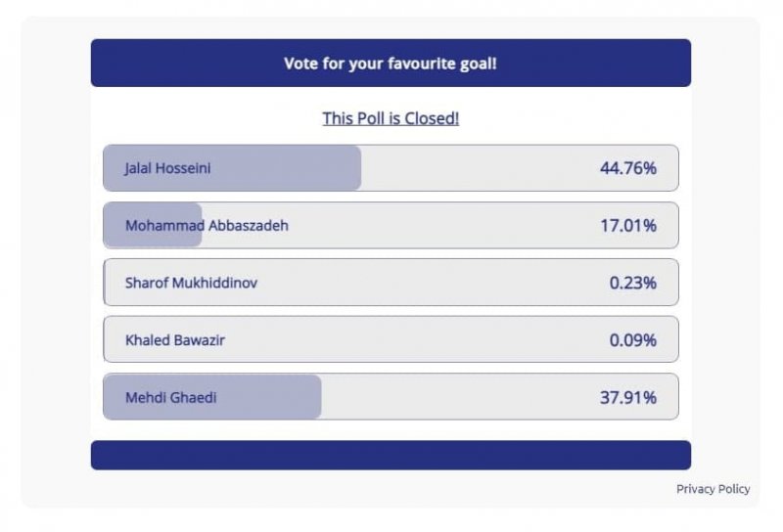783x532 pixels.
Task: Click the unfilled part of Mohammad Abbaszadeh's bar
Action: (x=440, y=226)
